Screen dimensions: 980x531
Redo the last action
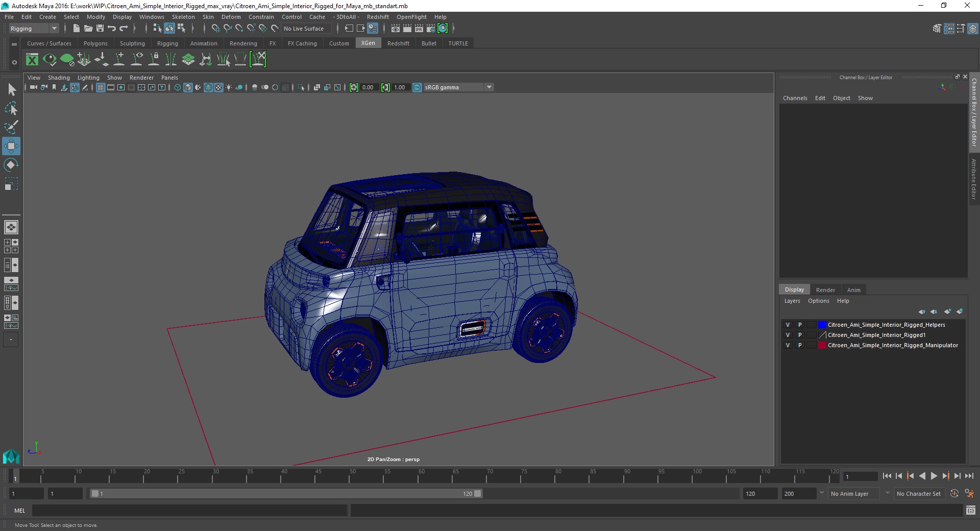[123, 29]
